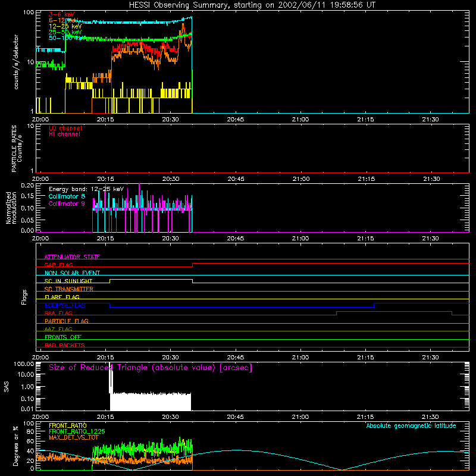Viewport: 476px width, 476px height.
Task: Click the Absolute geomagnetic latitude label
Action: pos(411,425)
